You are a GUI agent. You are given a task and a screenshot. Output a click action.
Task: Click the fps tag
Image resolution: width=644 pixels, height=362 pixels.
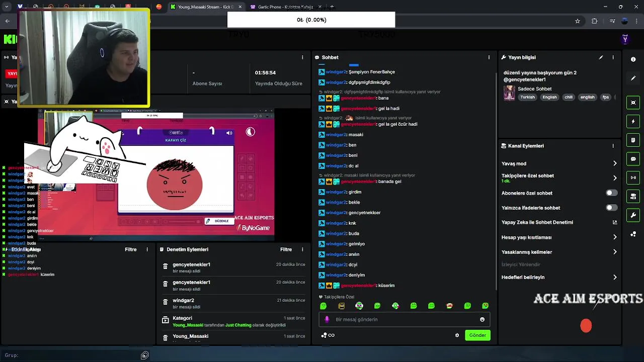pos(606,97)
